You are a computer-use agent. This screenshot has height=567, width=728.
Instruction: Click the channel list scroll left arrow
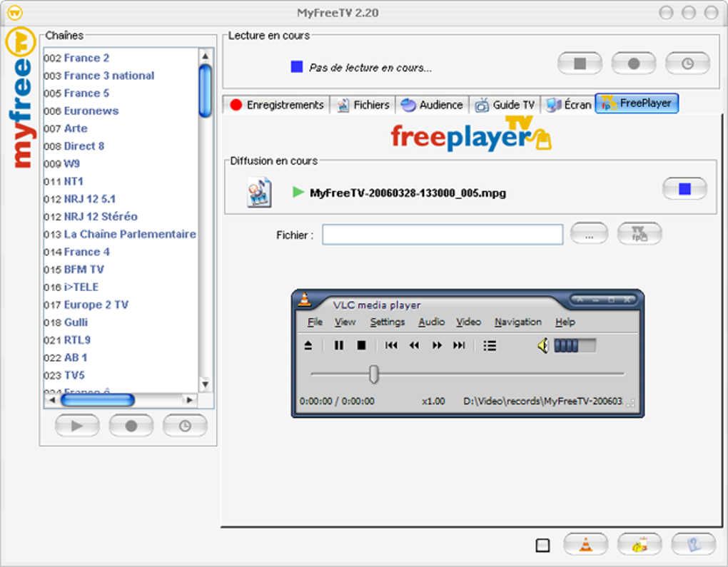(x=52, y=400)
